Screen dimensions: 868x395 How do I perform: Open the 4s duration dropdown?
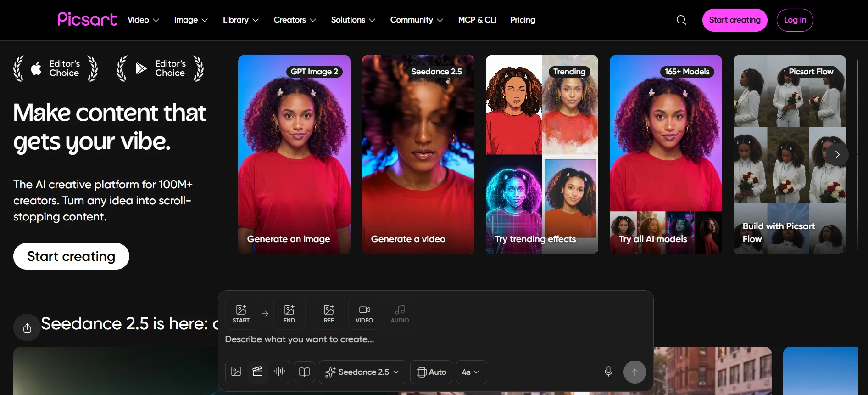click(x=471, y=372)
